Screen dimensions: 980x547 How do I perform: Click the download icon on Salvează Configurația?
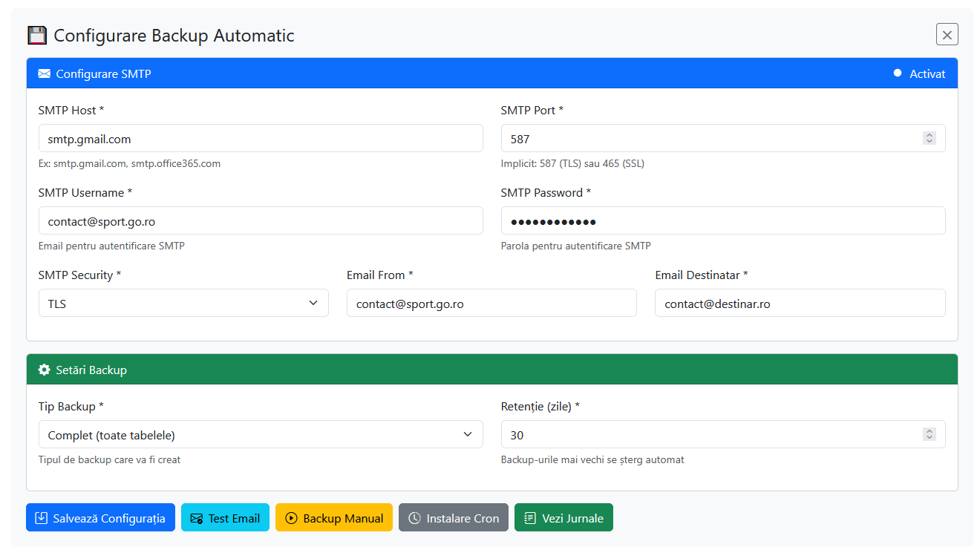(42, 518)
